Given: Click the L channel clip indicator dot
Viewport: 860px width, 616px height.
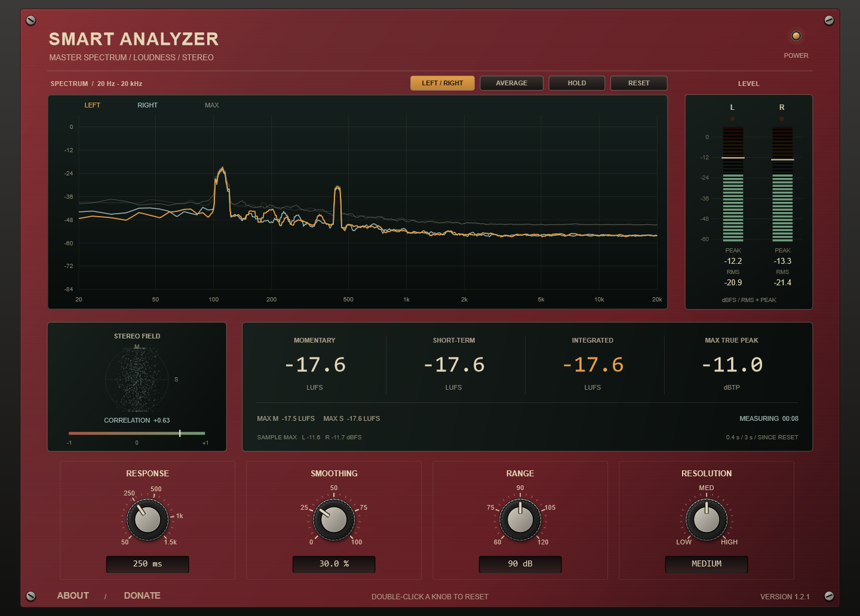Looking at the screenshot, I should point(733,119).
